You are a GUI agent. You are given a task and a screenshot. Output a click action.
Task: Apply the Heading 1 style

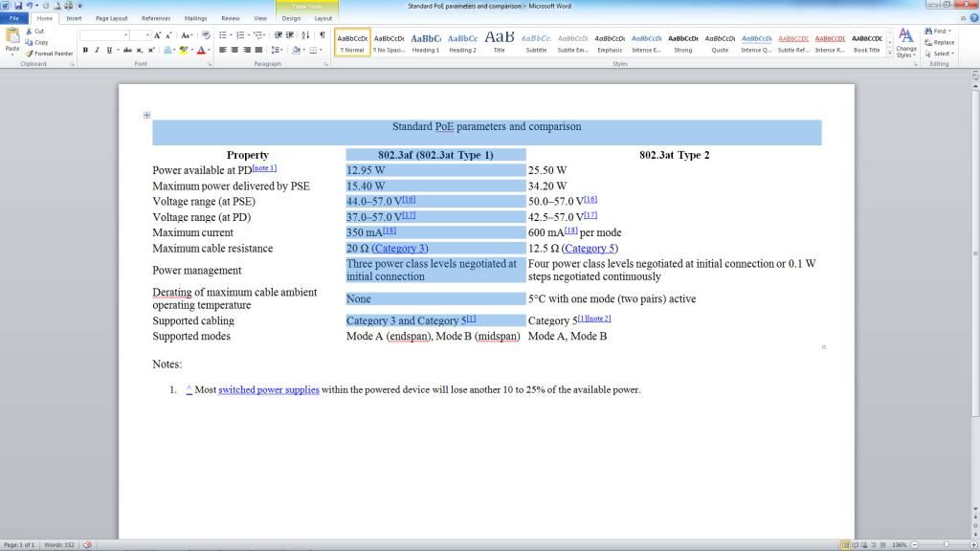pos(426,42)
